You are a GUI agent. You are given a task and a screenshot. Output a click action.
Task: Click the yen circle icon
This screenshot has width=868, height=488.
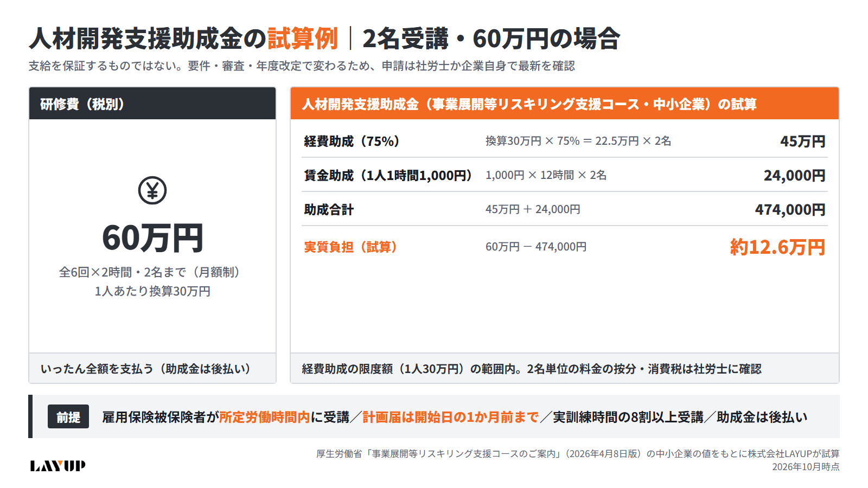152,190
